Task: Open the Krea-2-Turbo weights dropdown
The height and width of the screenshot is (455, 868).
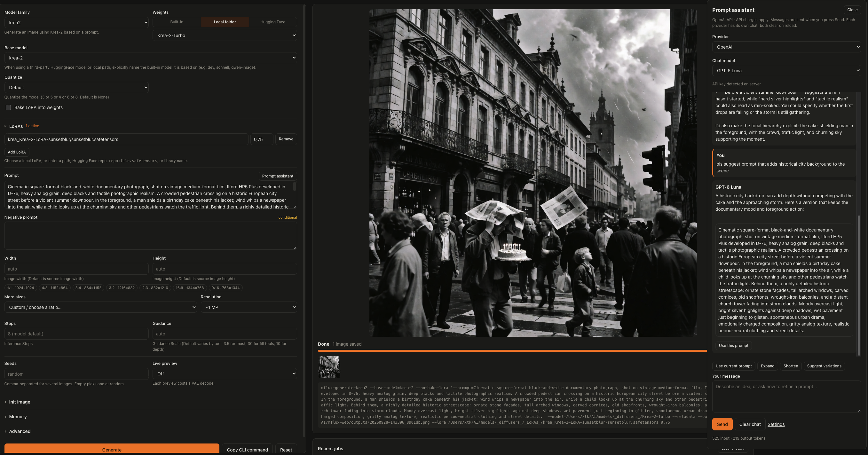Action: coord(225,35)
